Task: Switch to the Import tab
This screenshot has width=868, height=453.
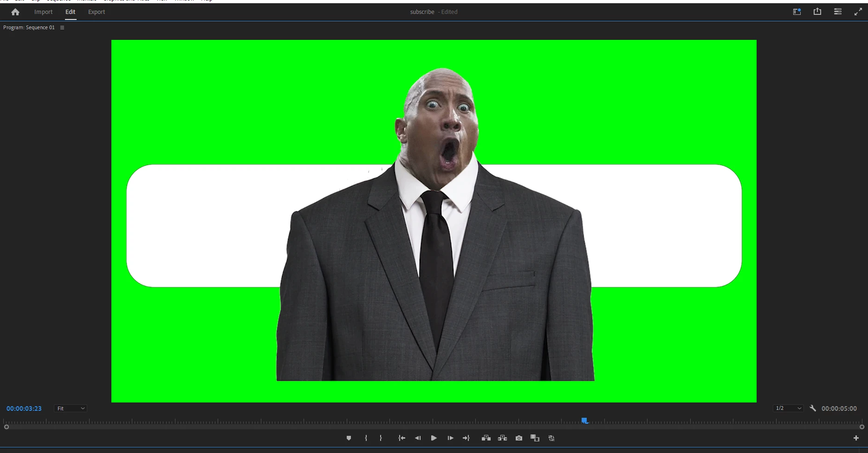Action: pos(44,12)
